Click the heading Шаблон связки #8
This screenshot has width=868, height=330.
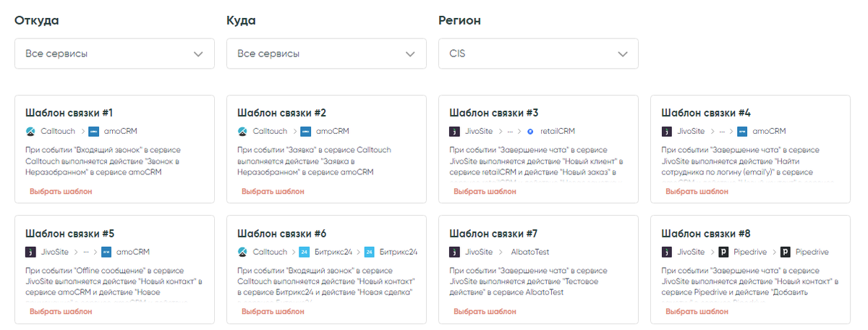706,234
